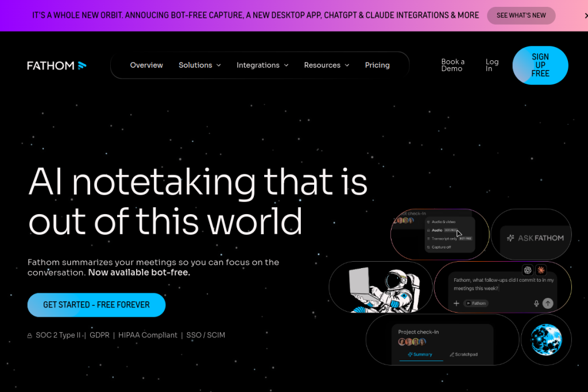Viewport: 588px width, 392px height.
Task: Click the 'HIPAA Compliant' text
Action: pos(148,335)
